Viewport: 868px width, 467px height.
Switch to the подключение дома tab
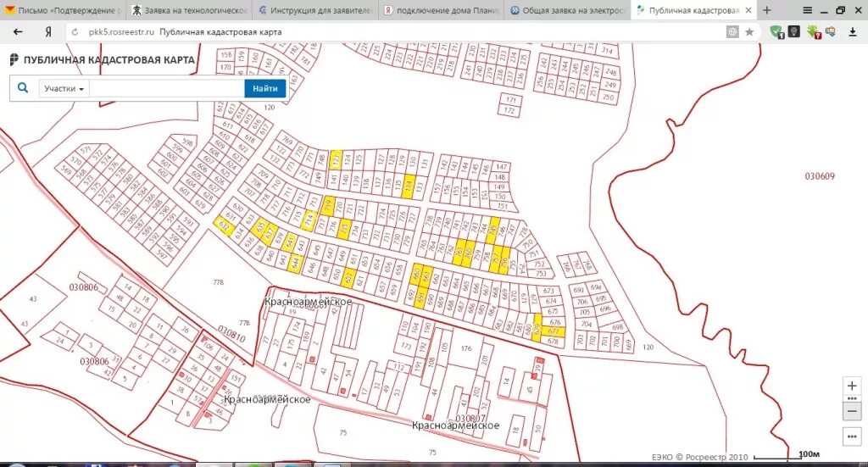coord(442,10)
